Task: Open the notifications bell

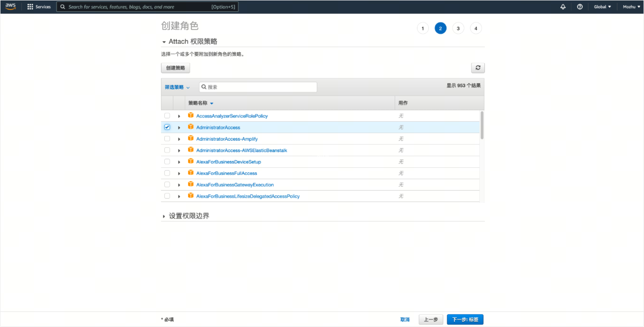Action: (x=563, y=7)
